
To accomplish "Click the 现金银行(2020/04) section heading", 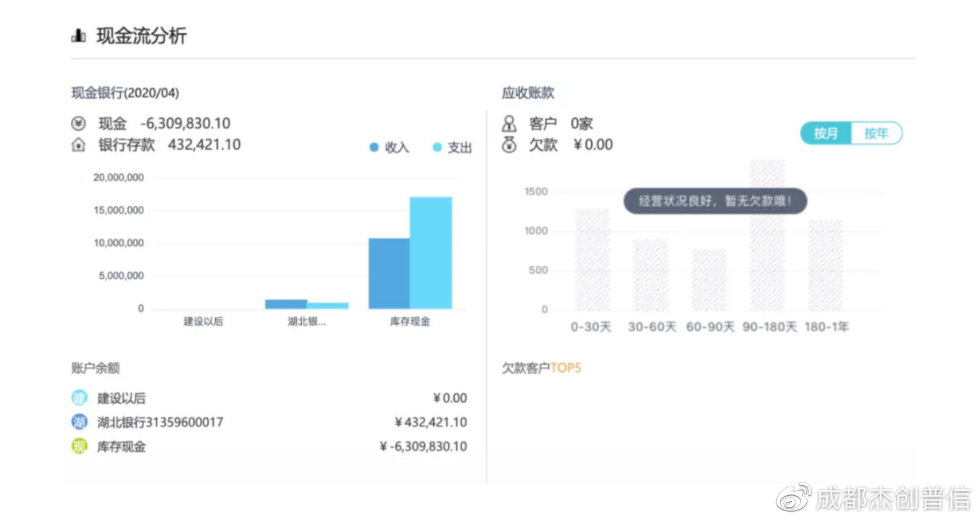I will (x=125, y=93).
